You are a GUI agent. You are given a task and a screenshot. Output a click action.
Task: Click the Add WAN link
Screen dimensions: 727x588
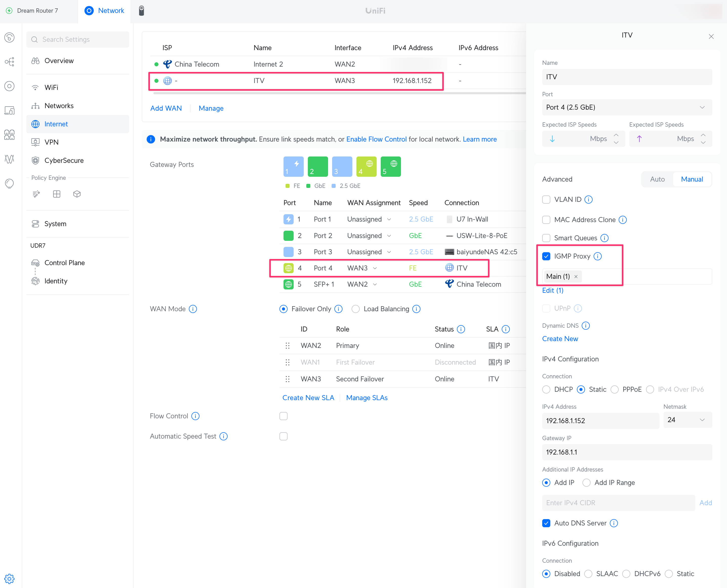(x=166, y=108)
